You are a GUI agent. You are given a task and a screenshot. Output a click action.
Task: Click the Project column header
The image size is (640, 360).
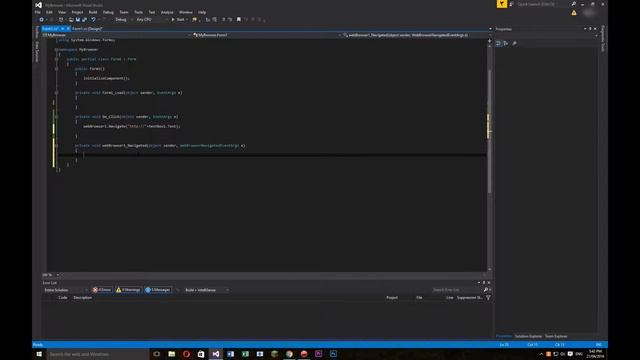(392, 298)
